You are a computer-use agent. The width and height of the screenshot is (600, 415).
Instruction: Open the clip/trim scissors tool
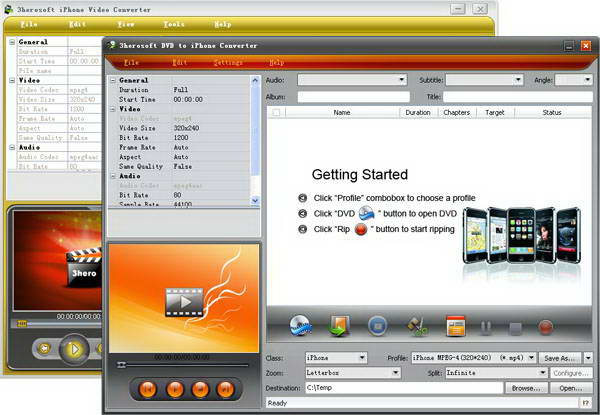[x=418, y=326]
